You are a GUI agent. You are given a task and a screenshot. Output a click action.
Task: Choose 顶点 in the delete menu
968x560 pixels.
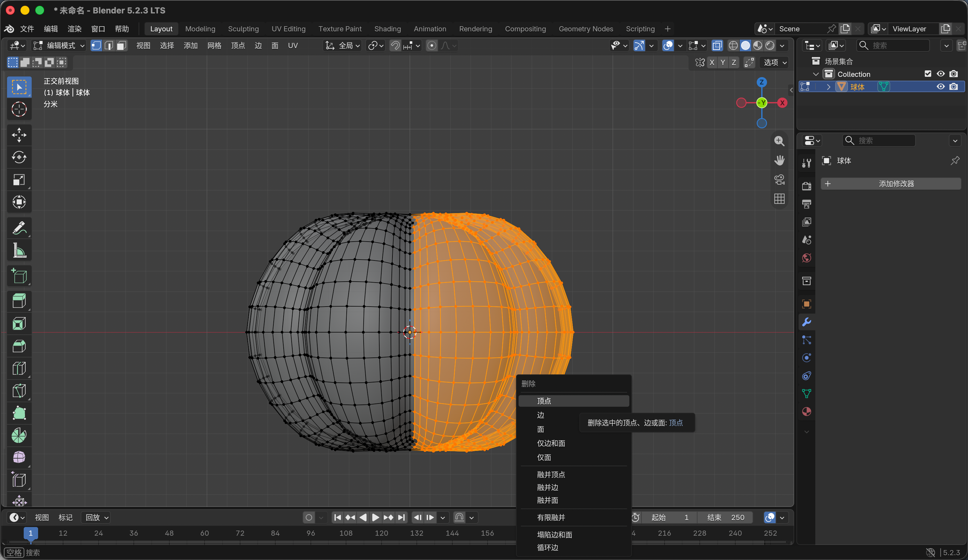point(574,401)
